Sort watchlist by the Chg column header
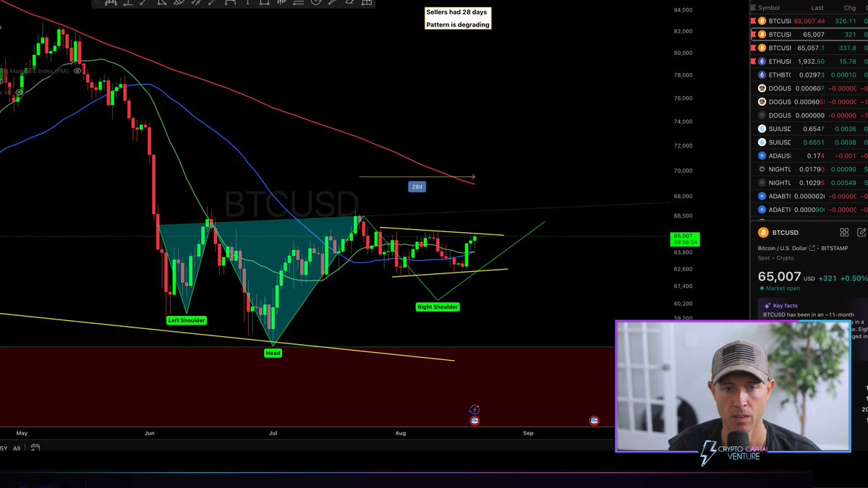 (850, 8)
